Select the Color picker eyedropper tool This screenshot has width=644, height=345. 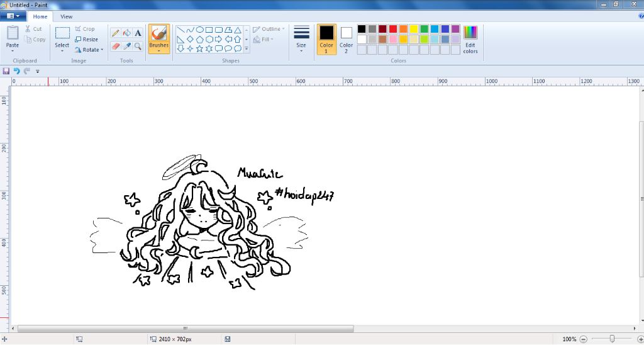tap(127, 46)
